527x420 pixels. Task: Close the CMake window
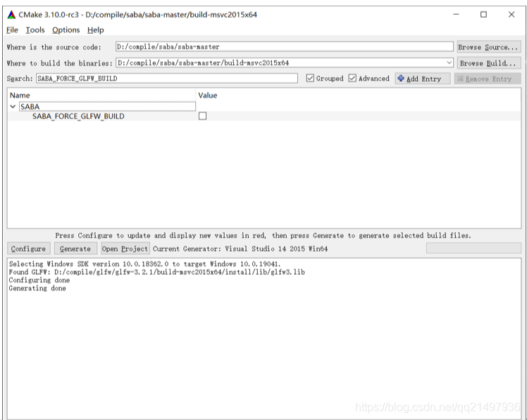point(512,15)
